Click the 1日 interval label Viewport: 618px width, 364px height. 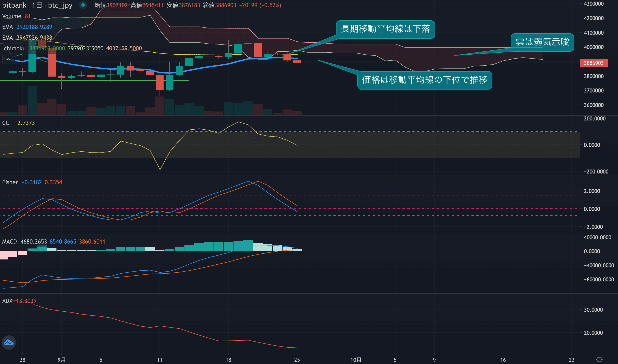pyautogui.click(x=37, y=5)
